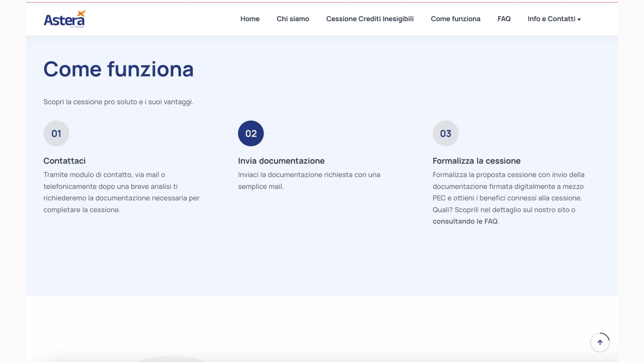Go to Chi siamo page
This screenshot has width=644, height=362.
[293, 19]
